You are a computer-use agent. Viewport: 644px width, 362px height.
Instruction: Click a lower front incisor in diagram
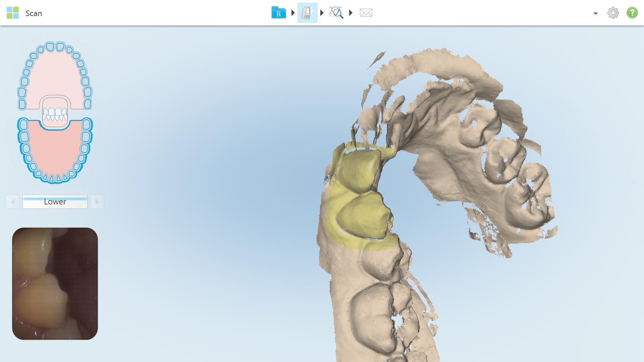[52, 178]
